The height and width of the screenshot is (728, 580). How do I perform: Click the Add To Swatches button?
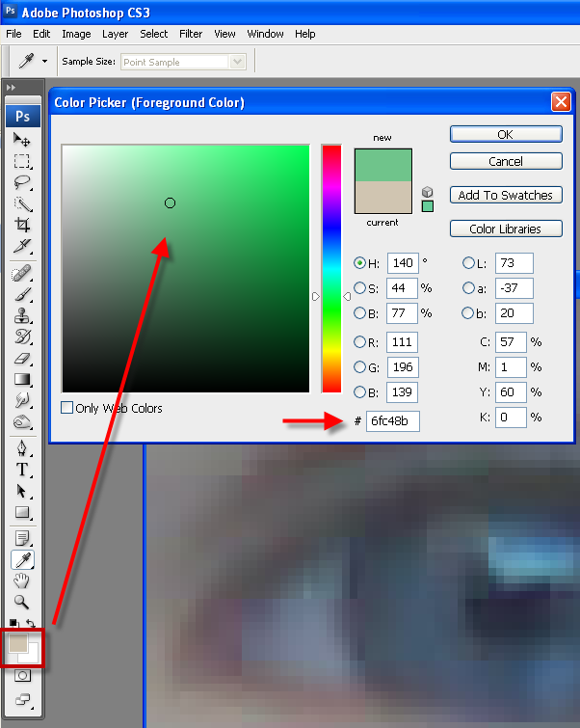[x=506, y=195]
